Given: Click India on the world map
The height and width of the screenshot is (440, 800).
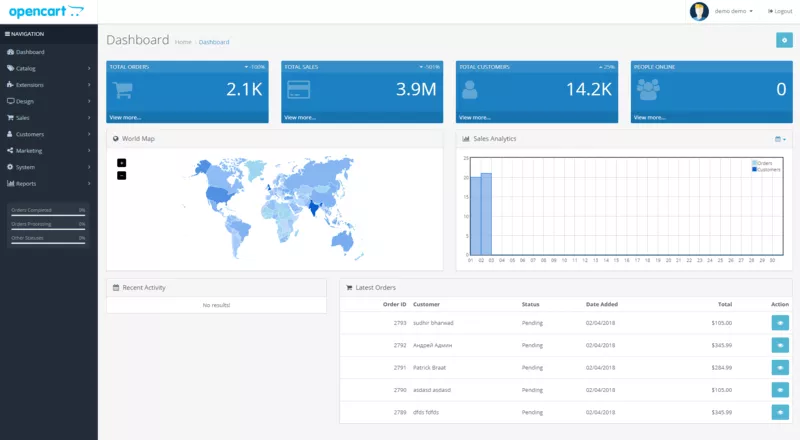Looking at the screenshot, I should 314,207.
